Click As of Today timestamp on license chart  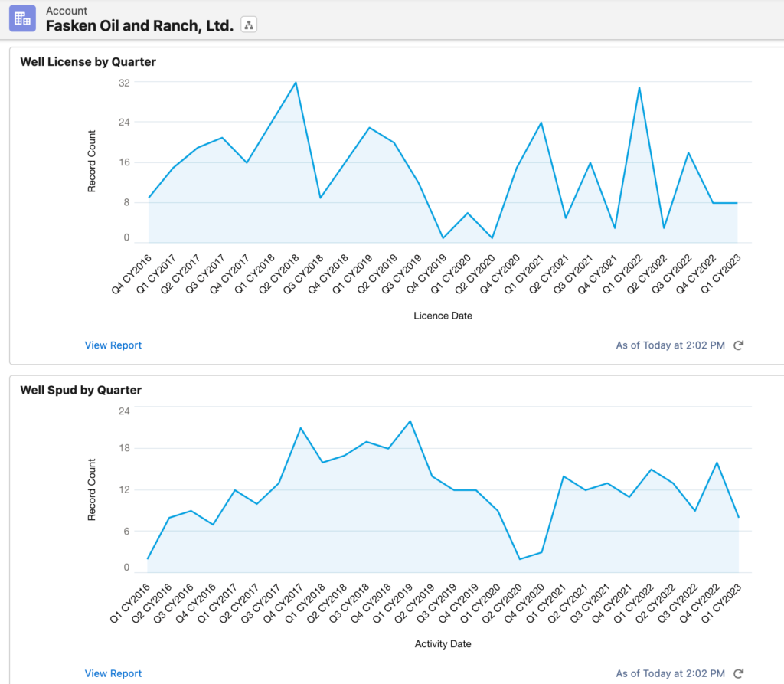click(x=670, y=345)
